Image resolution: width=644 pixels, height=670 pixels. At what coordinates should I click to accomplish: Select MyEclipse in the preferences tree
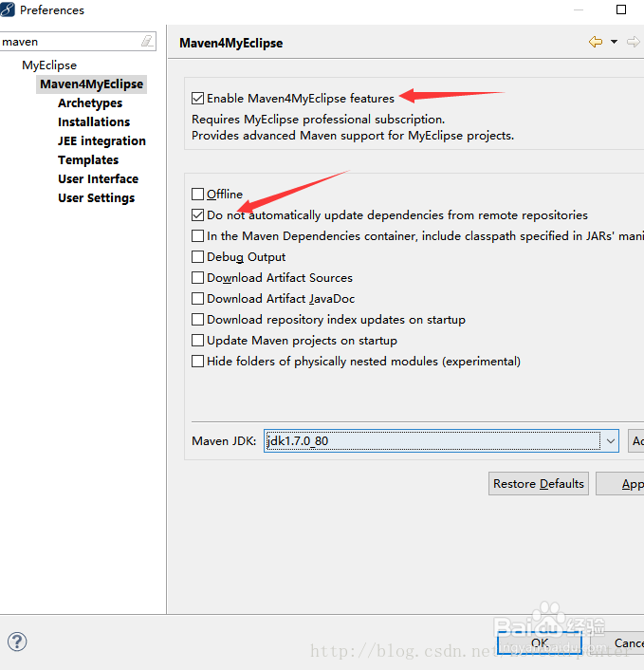coord(49,65)
